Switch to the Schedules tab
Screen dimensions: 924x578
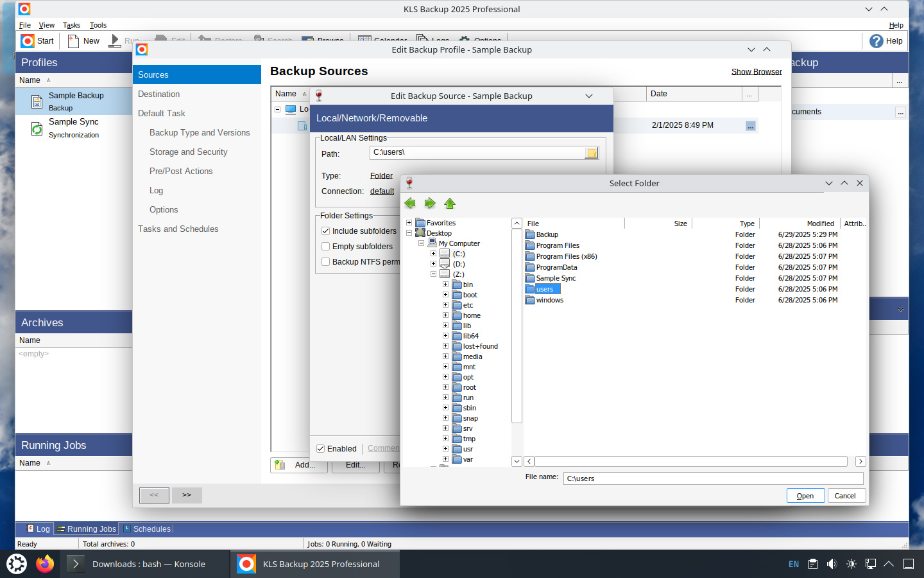point(147,529)
